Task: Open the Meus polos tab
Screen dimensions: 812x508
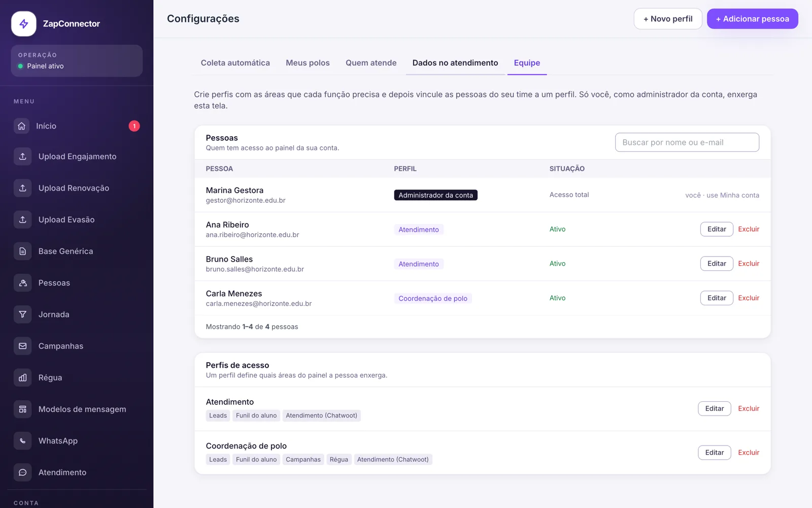Action: tap(308, 63)
